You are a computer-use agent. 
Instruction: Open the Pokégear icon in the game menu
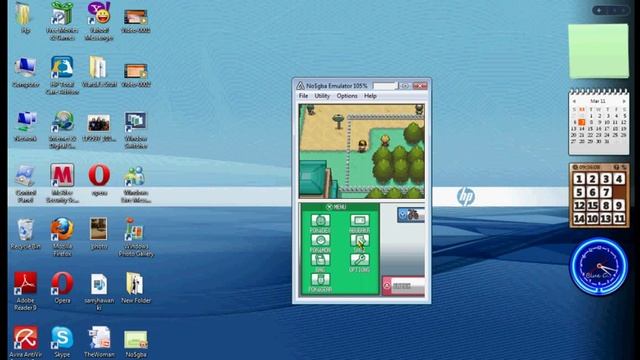[x=320, y=280]
